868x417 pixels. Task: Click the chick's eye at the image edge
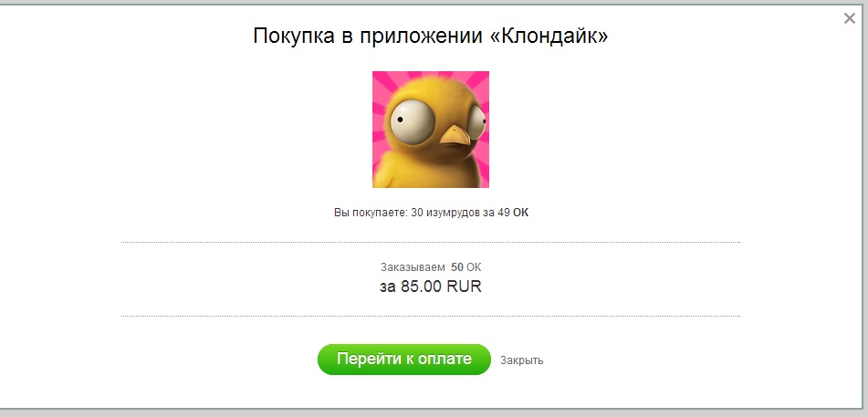(477, 122)
